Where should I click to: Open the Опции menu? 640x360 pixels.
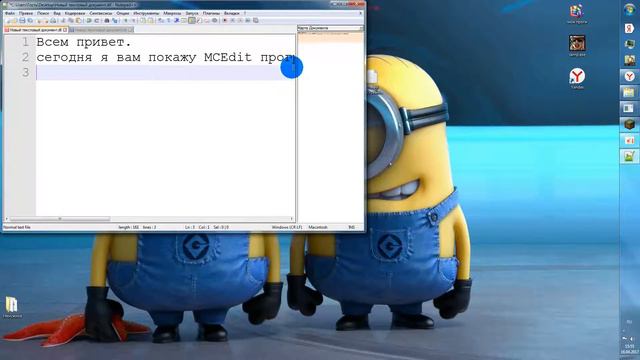point(122,13)
